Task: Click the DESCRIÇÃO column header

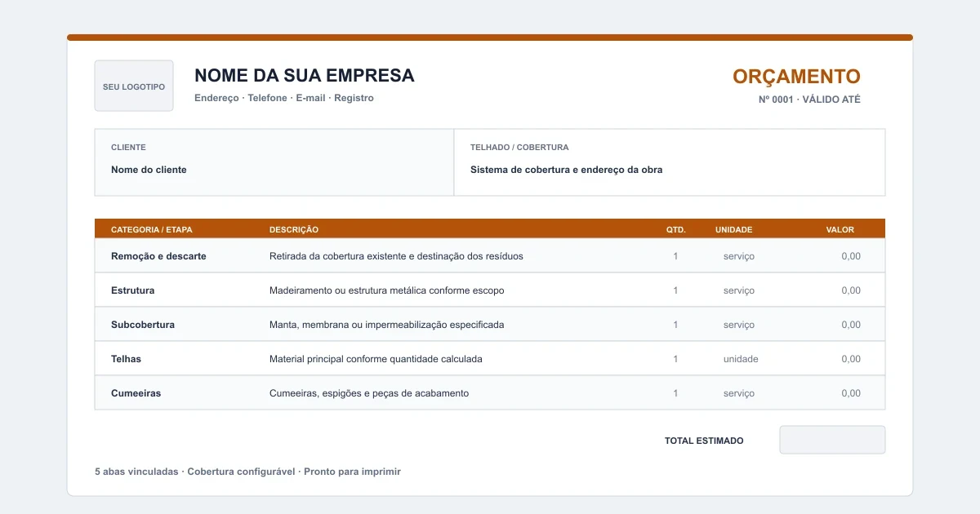Action: point(294,230)
